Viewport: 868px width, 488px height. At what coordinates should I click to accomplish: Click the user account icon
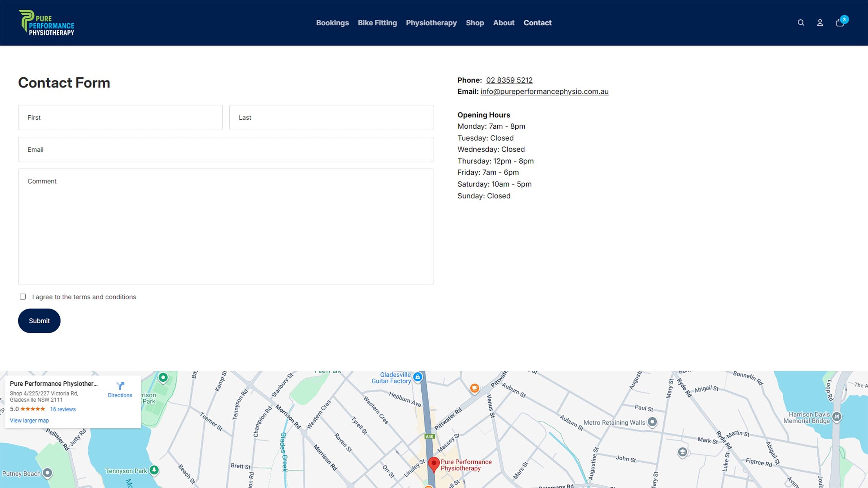point(820,23)
